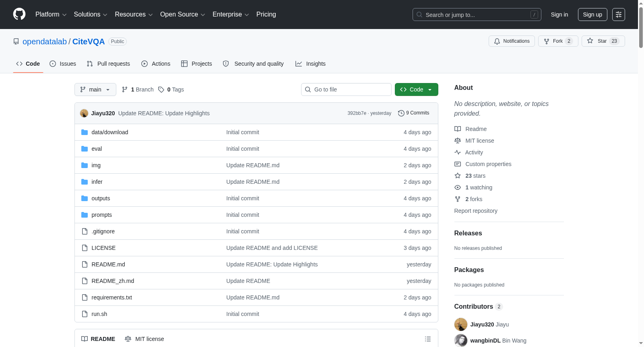644x347 pixels.
Task: Star the CiteVQA repository
Action: point(603,41)
